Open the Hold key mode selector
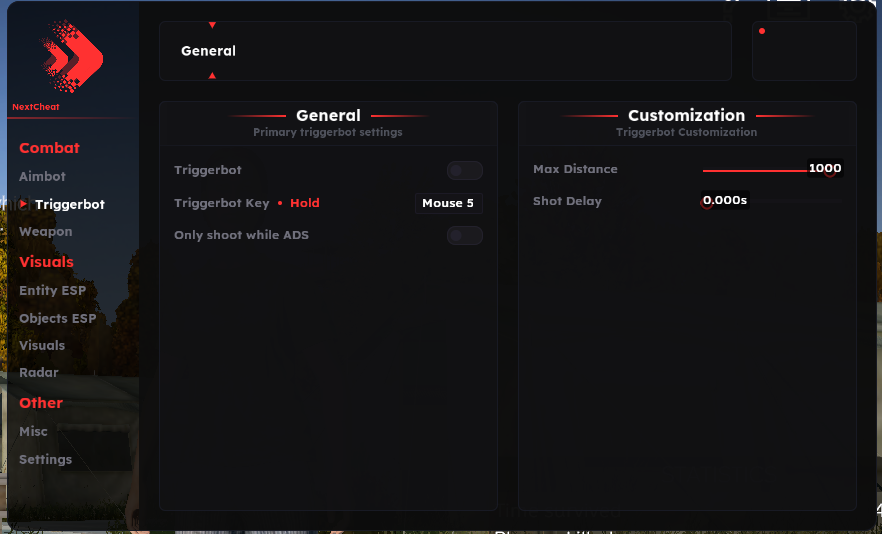 tap(304, 203)
